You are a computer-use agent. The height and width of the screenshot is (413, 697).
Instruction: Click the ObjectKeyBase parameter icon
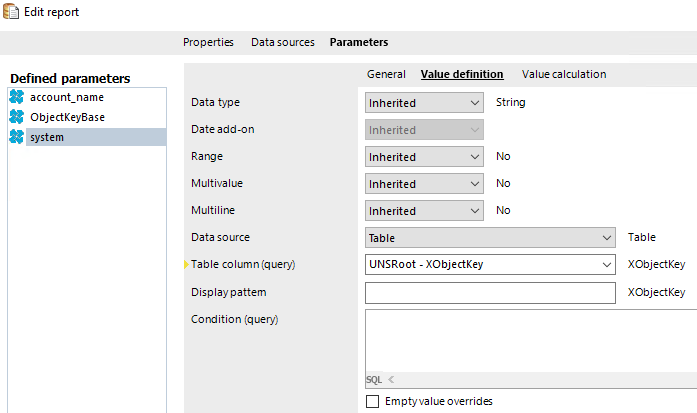(x=16, y=117)
